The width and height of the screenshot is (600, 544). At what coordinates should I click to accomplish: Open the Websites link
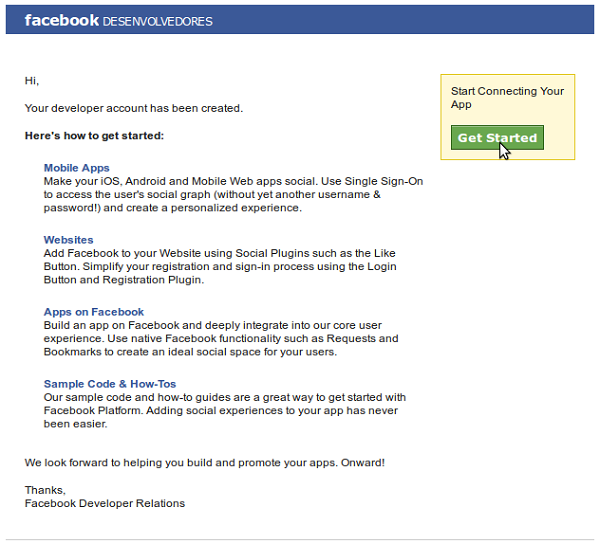point(68,240)
